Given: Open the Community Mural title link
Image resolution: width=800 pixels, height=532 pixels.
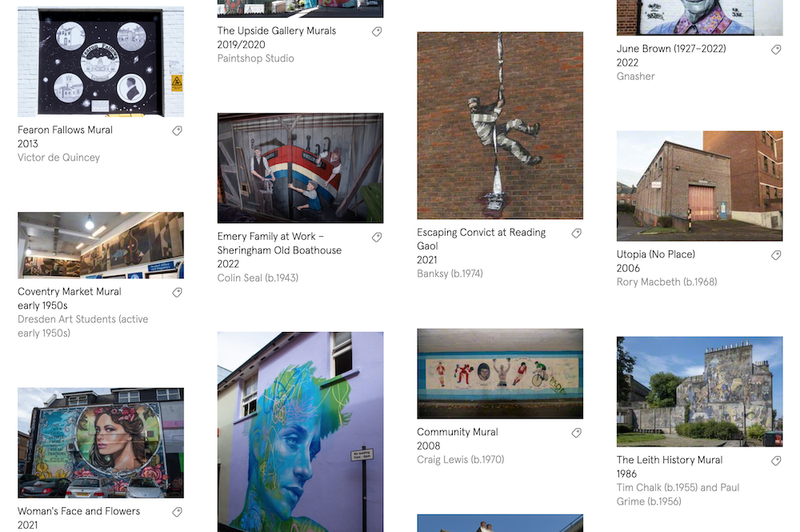Looking at the screenshot, I should [x=457, y=432].
